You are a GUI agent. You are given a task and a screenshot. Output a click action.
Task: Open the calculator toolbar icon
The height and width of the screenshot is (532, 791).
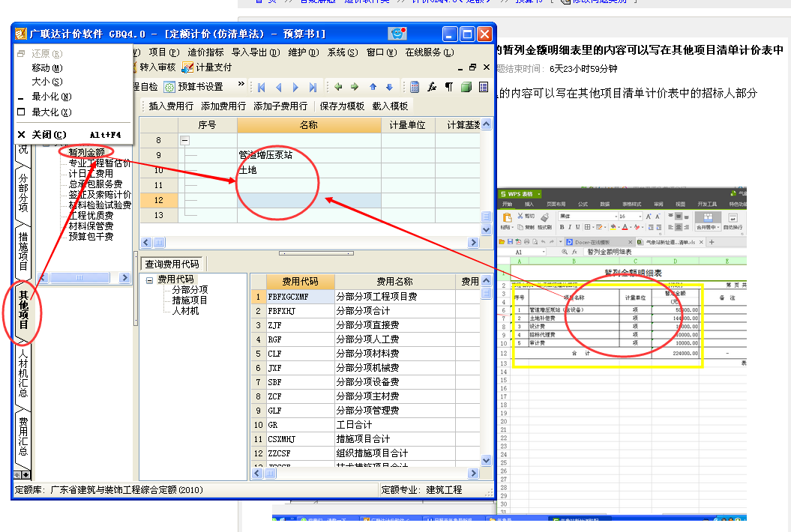click(415, 87)
